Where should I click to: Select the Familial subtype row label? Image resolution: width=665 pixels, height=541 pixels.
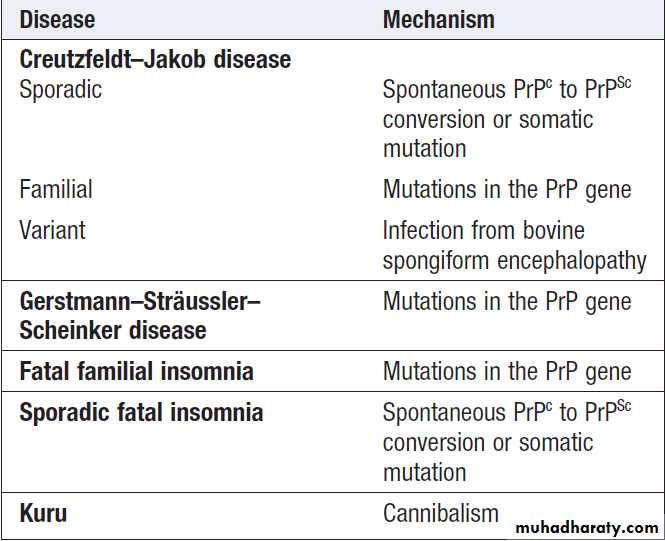click(56, 189)
